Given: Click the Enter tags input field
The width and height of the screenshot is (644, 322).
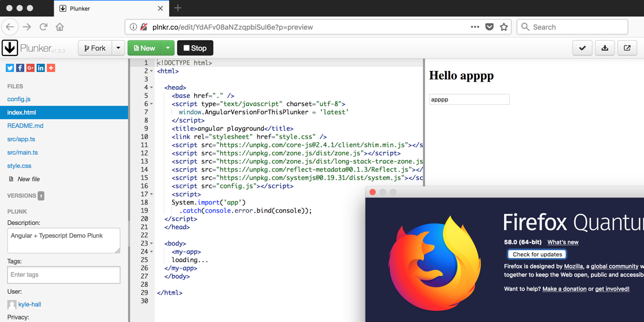Looking at the screenshot, I should [x=63, y=275].
